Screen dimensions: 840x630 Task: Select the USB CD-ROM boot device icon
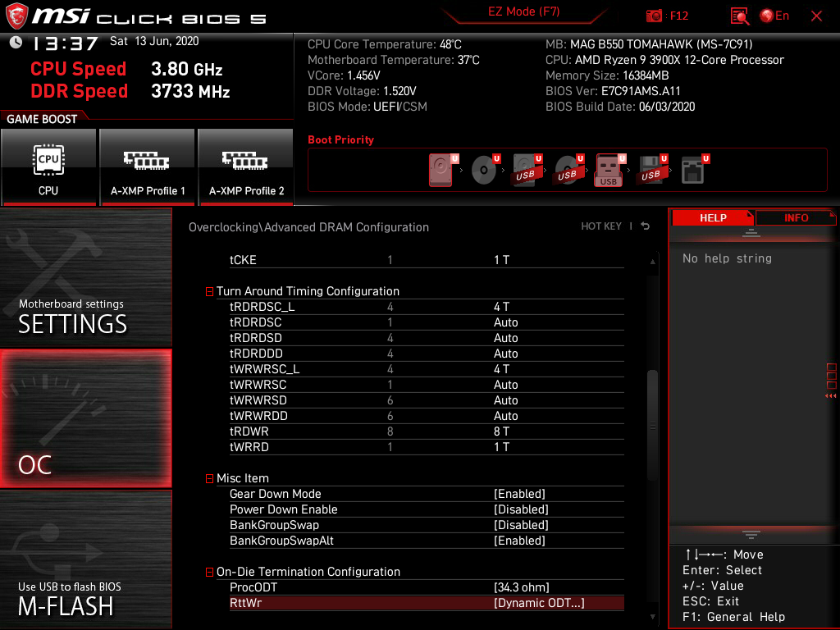[x=569, y=170]
